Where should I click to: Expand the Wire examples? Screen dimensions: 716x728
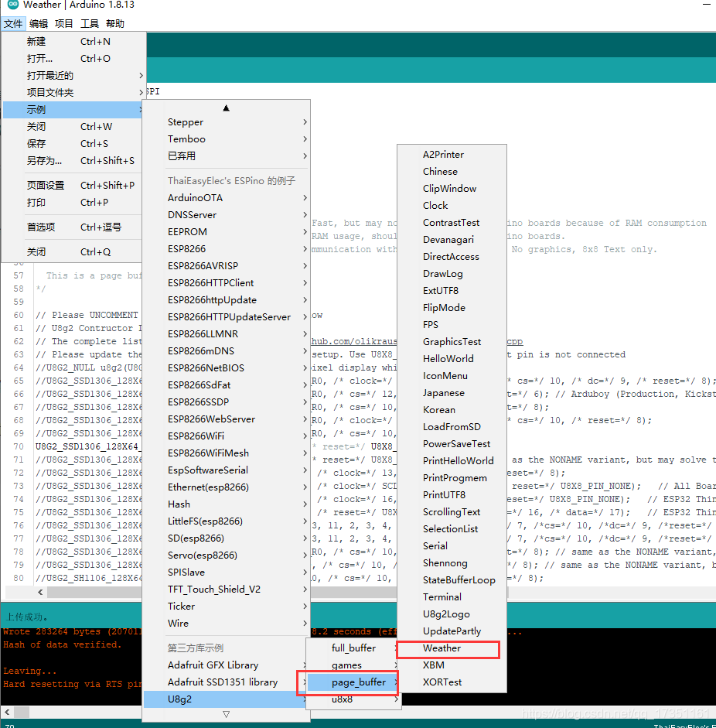click(226, 623)
